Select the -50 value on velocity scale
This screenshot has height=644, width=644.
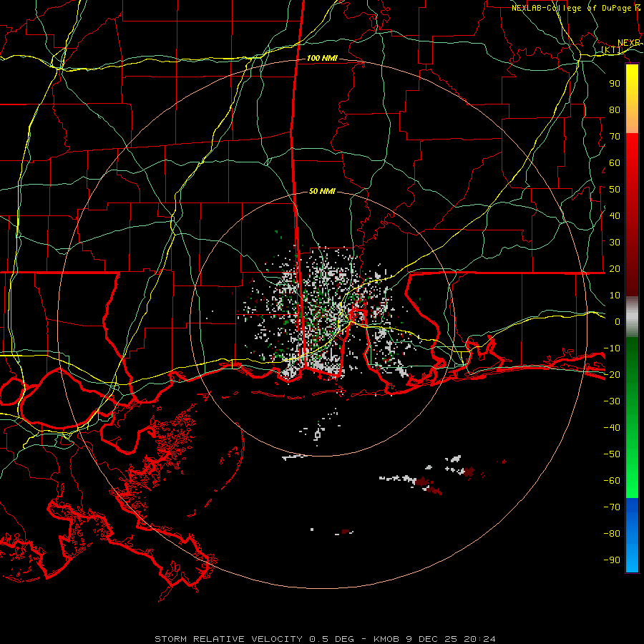pyautogui.click(x=612, y=454)
